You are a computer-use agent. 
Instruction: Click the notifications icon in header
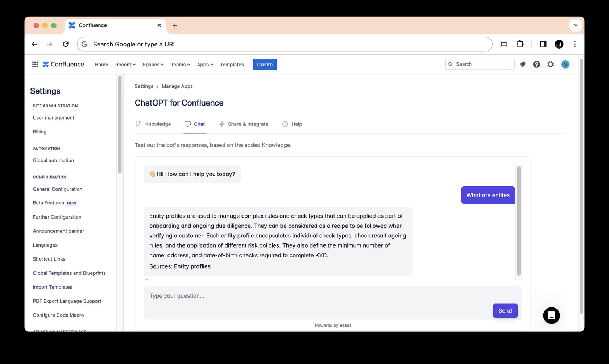pos(522,64)
